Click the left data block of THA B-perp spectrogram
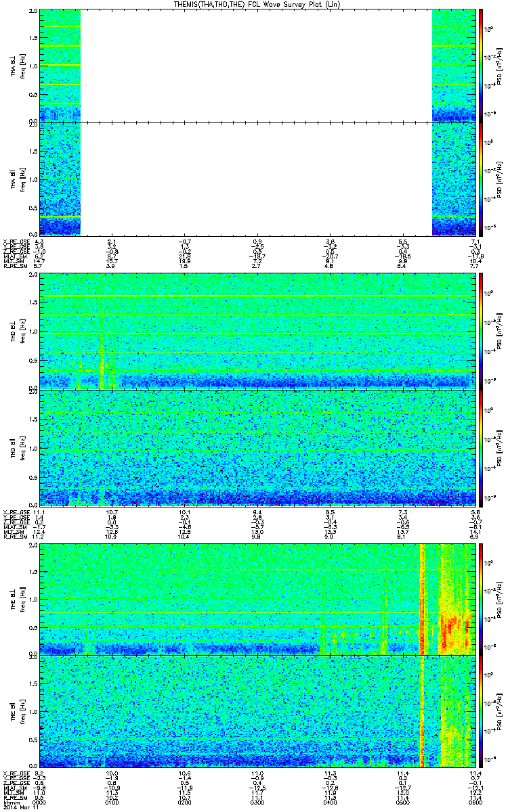Image resolution: width=508 pixels, height=812 pixels. click(60, 66)
